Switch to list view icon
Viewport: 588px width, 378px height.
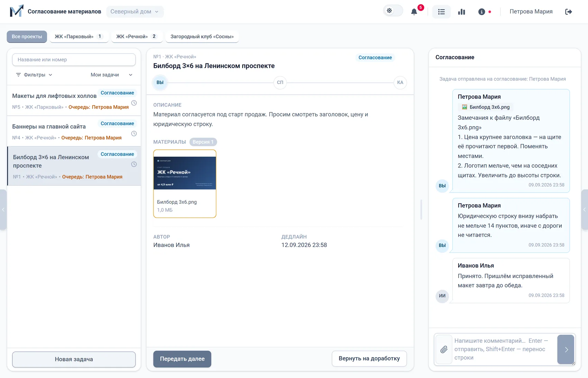441,12
